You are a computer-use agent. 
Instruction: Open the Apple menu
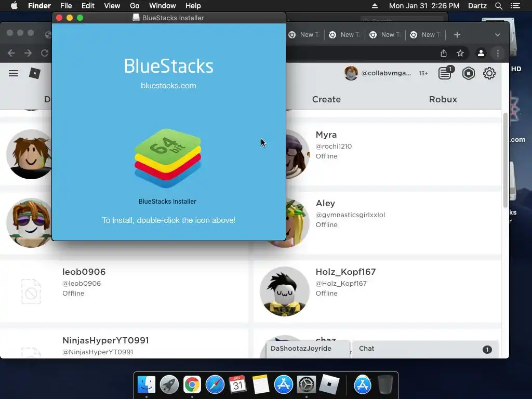(14, 5)
